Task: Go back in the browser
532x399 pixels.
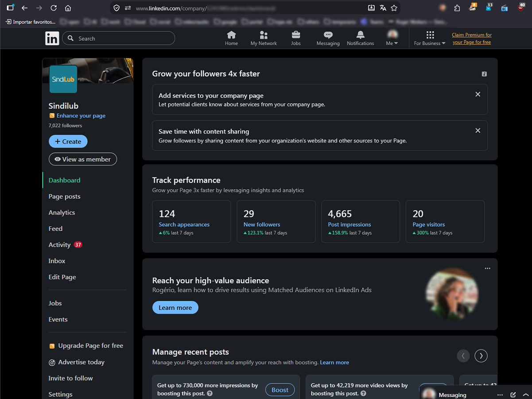Action: (x=24, y=8)
